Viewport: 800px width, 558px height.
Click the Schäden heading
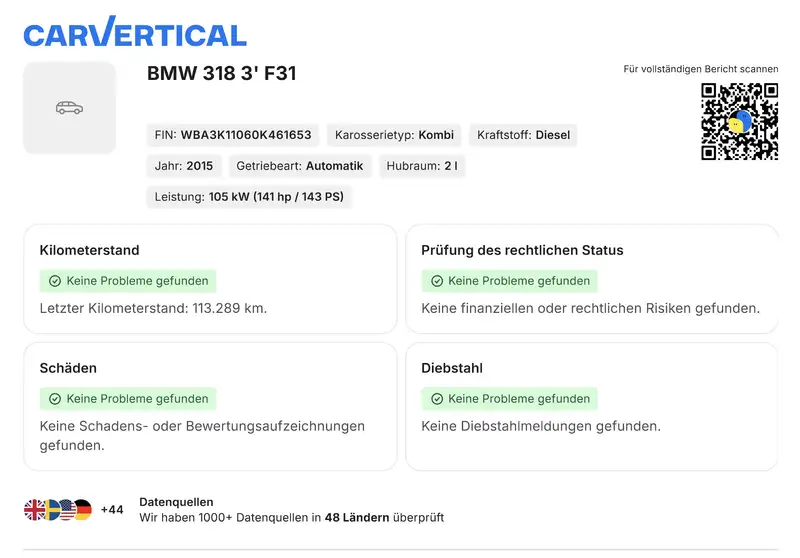[x=68, y=368]
